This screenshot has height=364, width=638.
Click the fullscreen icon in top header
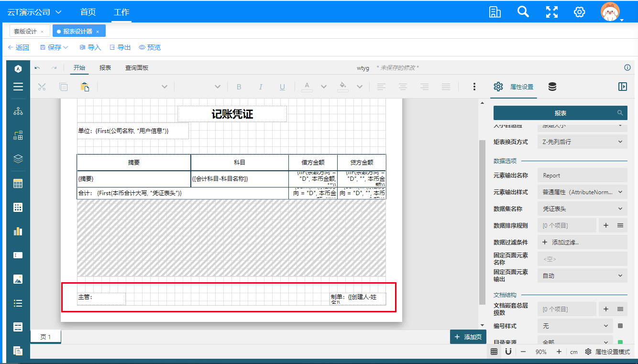tap(552, 12)
